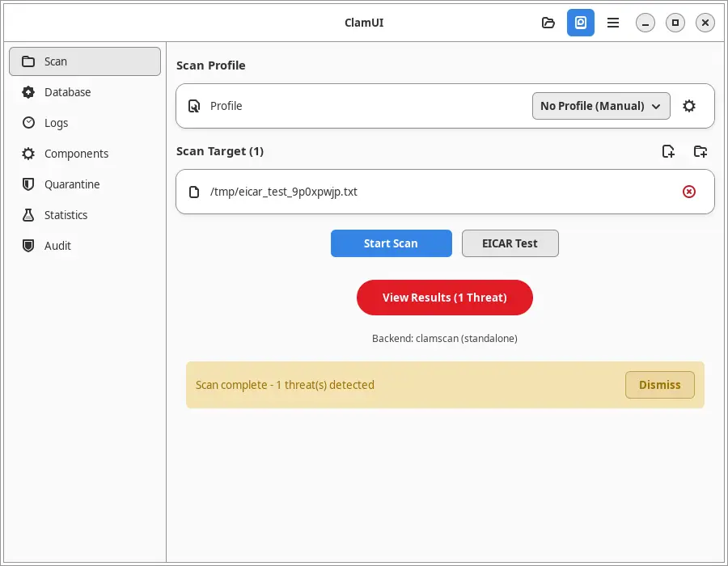Image resolution: width=728 pixels, height=566 pixels.
Task: Open the scan file chooser icon in header
Action: (548, 23)
